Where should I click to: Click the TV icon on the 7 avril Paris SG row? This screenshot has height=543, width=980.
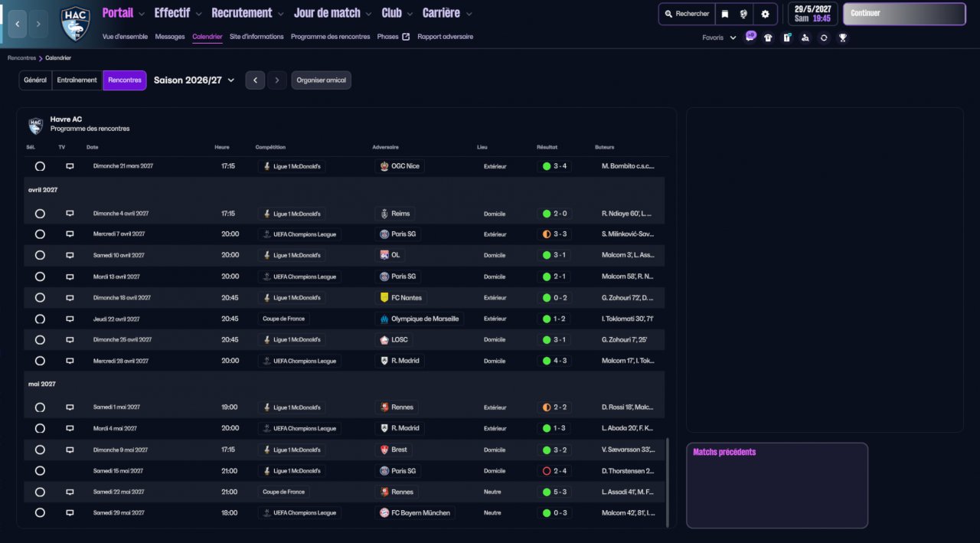(x=70, y=234)
